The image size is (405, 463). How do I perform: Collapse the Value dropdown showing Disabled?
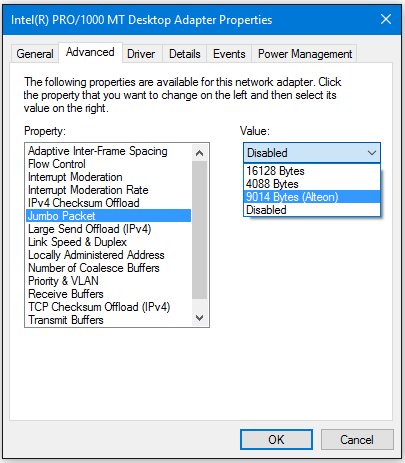point(312,153)
